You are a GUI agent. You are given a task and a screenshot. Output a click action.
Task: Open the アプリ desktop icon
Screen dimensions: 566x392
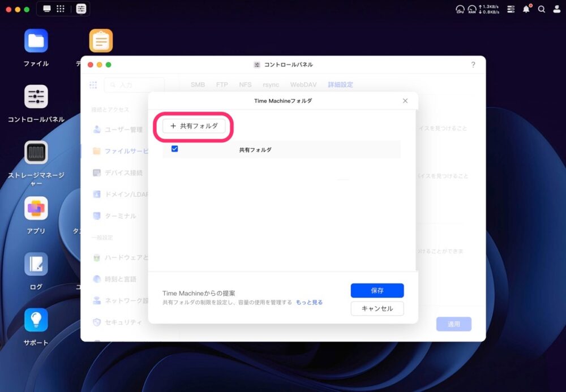click(36, 209)
